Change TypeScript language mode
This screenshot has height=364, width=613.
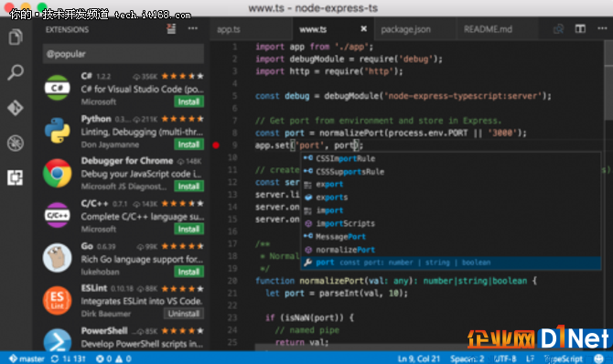pyautogui.click(x=564, y=359)
